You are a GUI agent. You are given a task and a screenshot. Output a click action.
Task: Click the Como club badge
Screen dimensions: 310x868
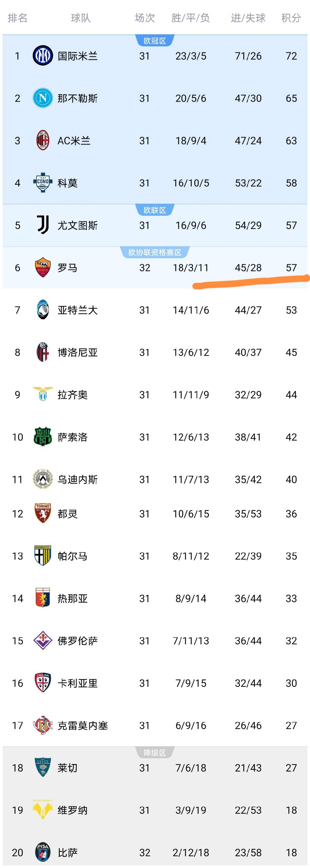click(43, 183)
